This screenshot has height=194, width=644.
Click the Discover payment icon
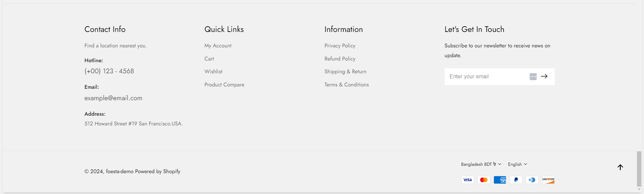click(x=548, y=180)
